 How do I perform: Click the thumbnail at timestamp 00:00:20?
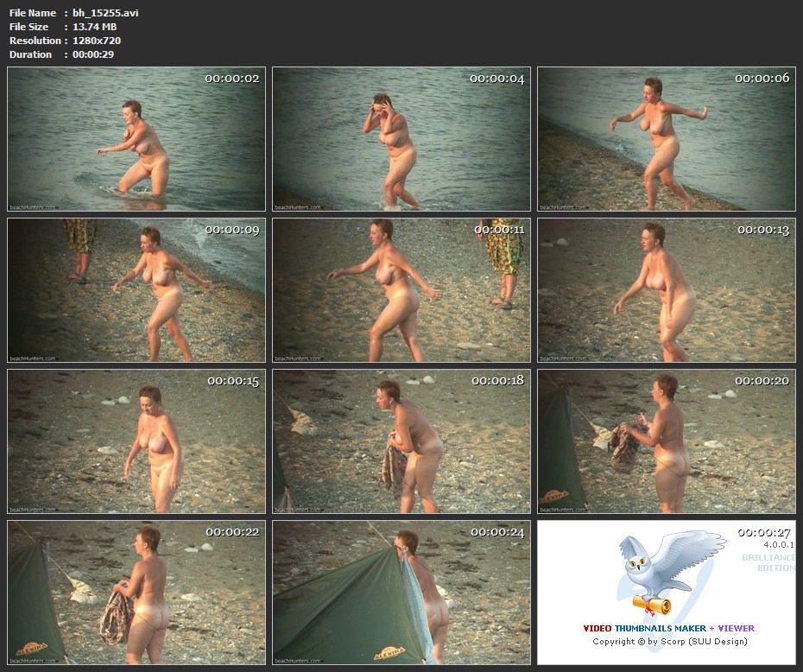(667, 441)
